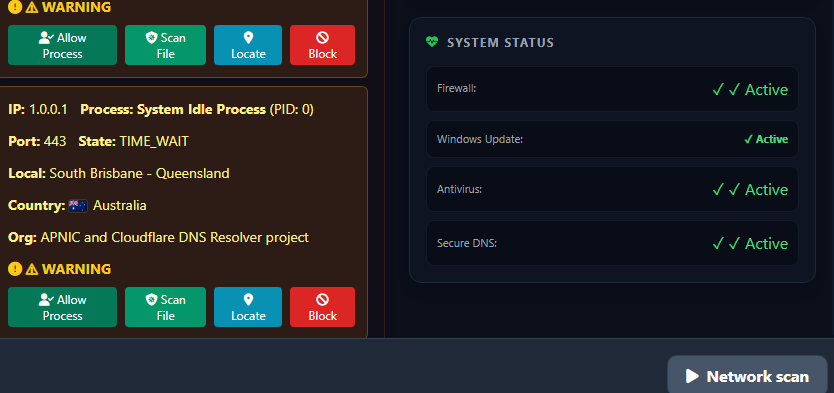
Task: Click the South Brisbane - Queensland location
Action: (x=139, y=173)
